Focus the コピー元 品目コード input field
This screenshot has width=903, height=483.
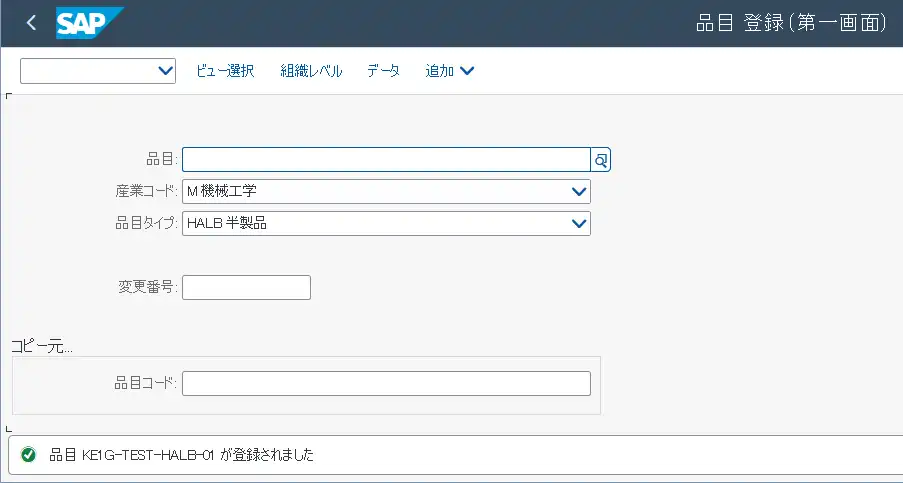386,384
